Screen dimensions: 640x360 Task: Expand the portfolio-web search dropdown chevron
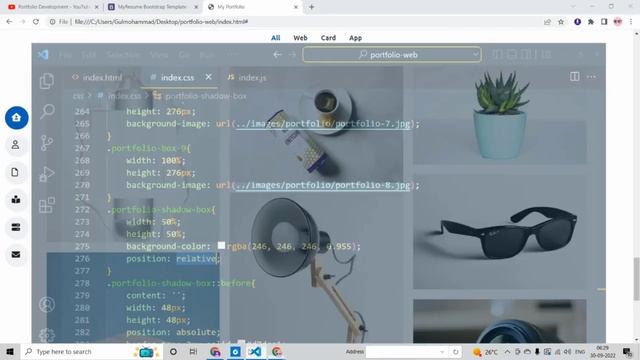pyautogui.click(x=476, y=54)
